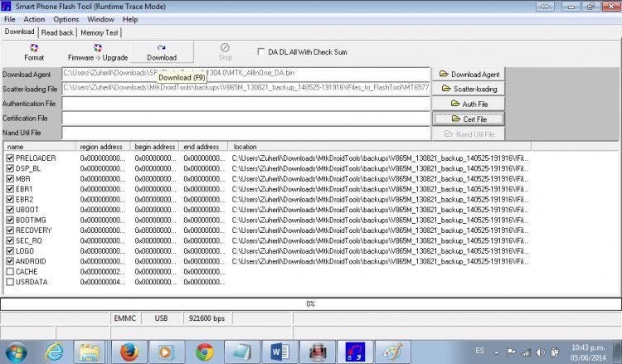Click the EMMC status bar cell
622x364 pixels.
[125, 318]
